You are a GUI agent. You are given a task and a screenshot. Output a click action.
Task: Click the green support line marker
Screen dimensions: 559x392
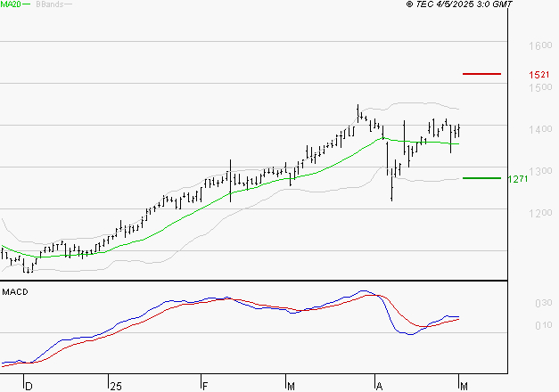(481, 178)
